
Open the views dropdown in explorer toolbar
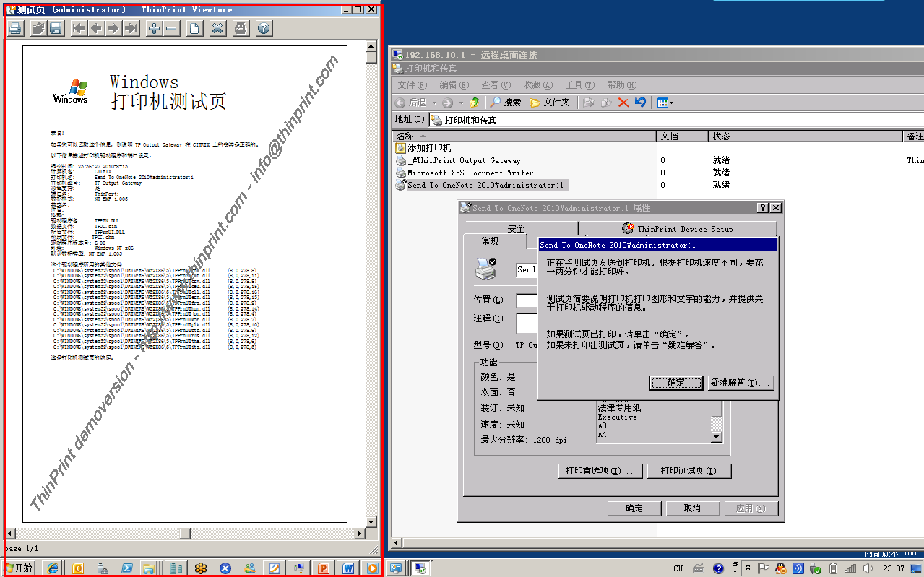(665, 103)
